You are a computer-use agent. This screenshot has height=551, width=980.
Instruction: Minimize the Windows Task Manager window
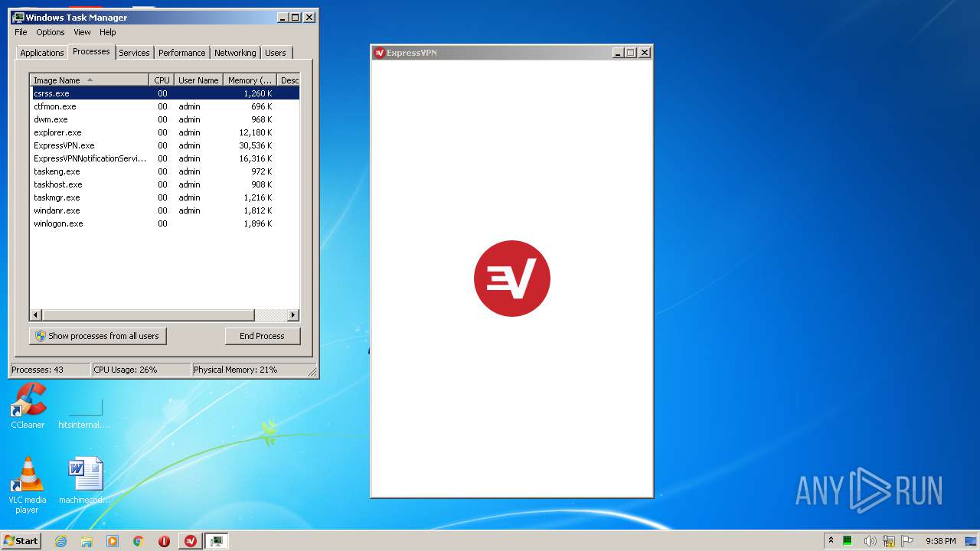283,17
